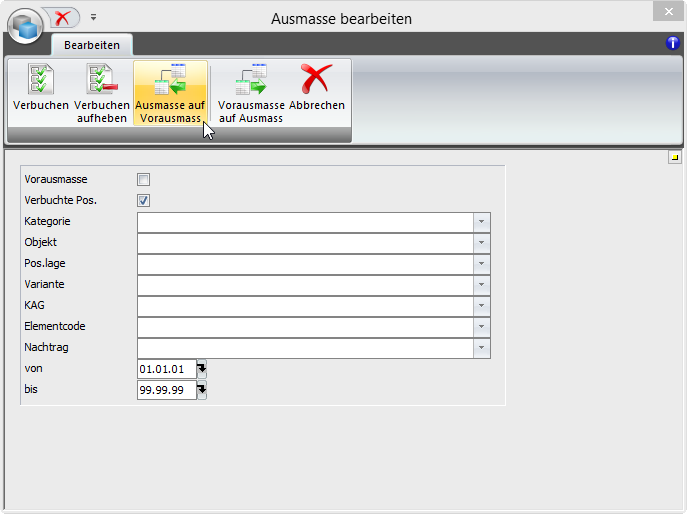The image size is (687, 514).
Task: Open the Nachtrag dropdown arrow
Action: click(x=482, y=348)
